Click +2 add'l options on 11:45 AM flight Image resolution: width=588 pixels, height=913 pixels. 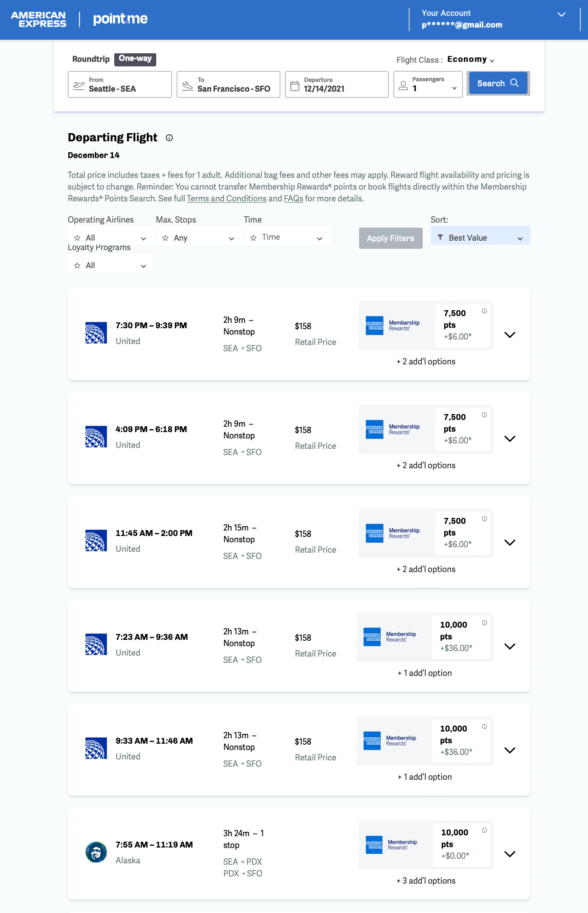pos(426,569)
